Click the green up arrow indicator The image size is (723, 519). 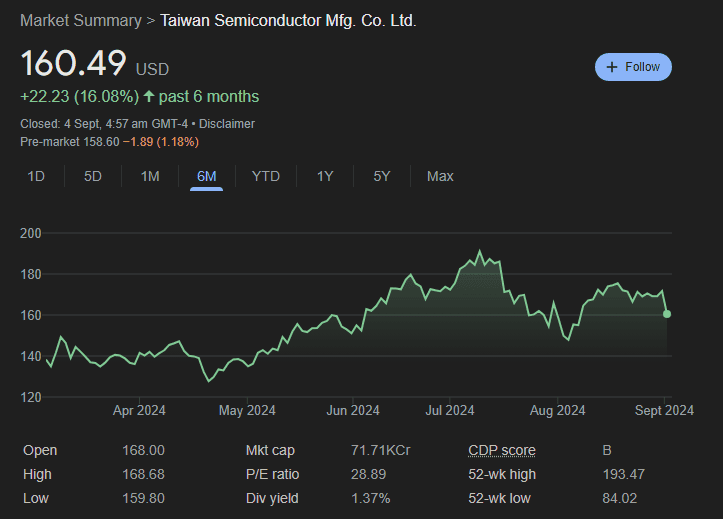click(148, 96)
